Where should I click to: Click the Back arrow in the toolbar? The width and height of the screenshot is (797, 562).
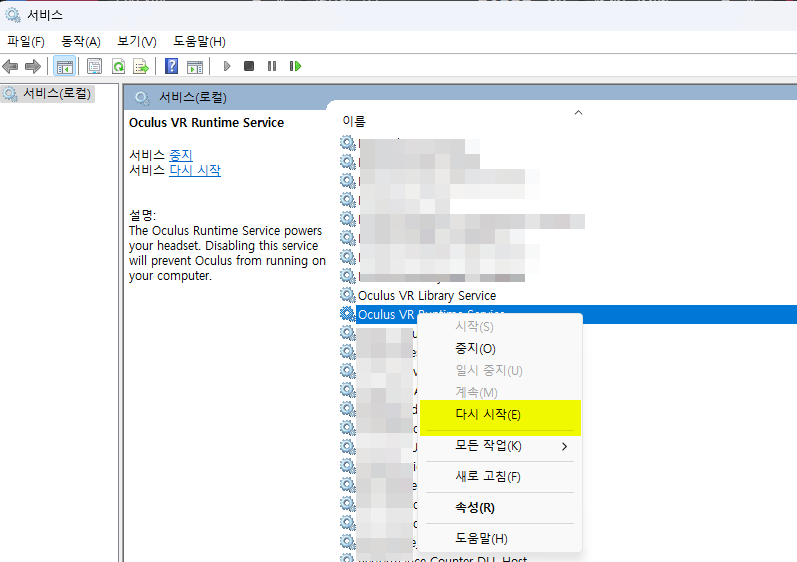click(10, 66)
